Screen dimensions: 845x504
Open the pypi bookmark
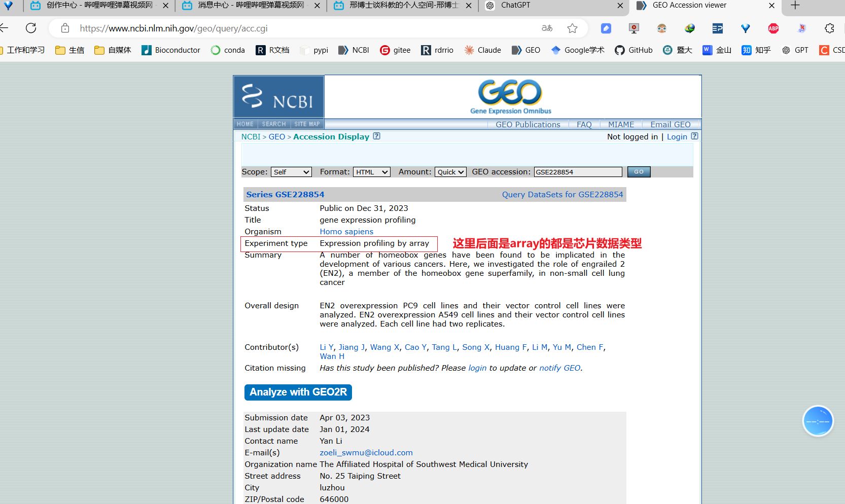314,50
